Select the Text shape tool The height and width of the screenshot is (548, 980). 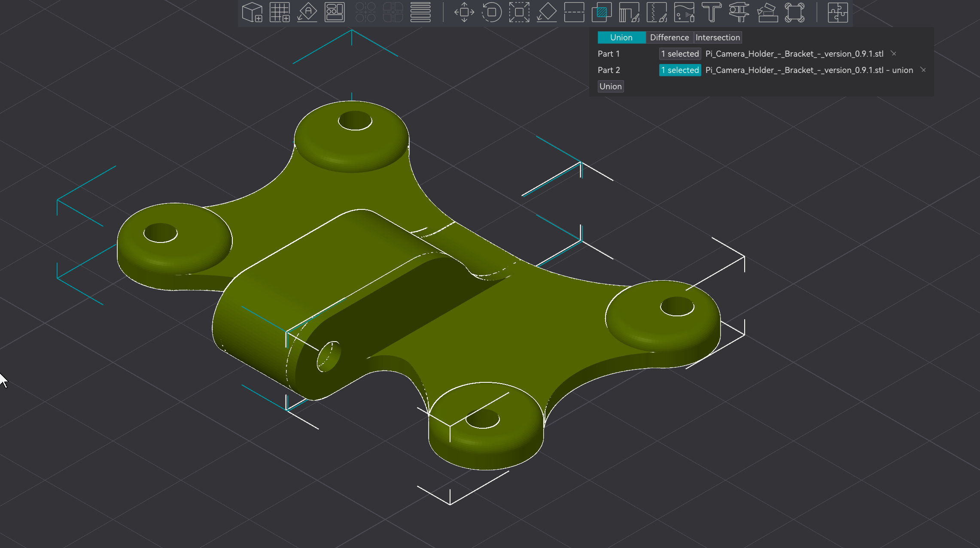(712, 12)
